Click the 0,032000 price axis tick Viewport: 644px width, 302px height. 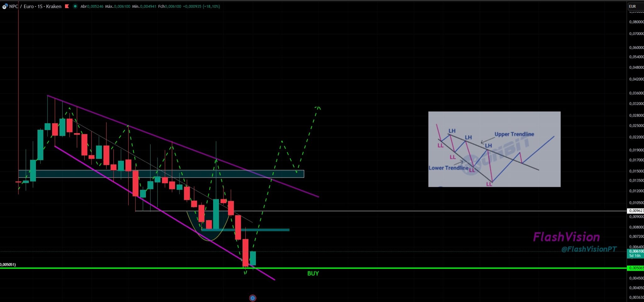636,104
